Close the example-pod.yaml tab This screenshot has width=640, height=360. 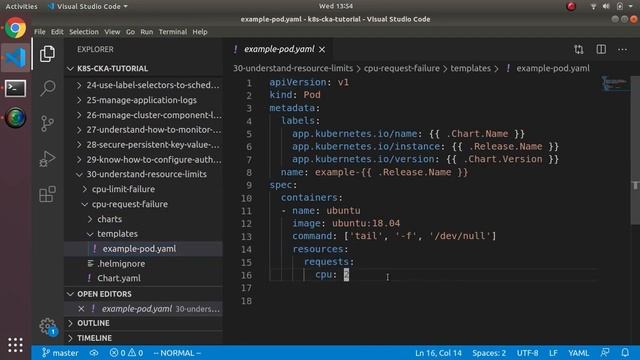click(322, 49)
